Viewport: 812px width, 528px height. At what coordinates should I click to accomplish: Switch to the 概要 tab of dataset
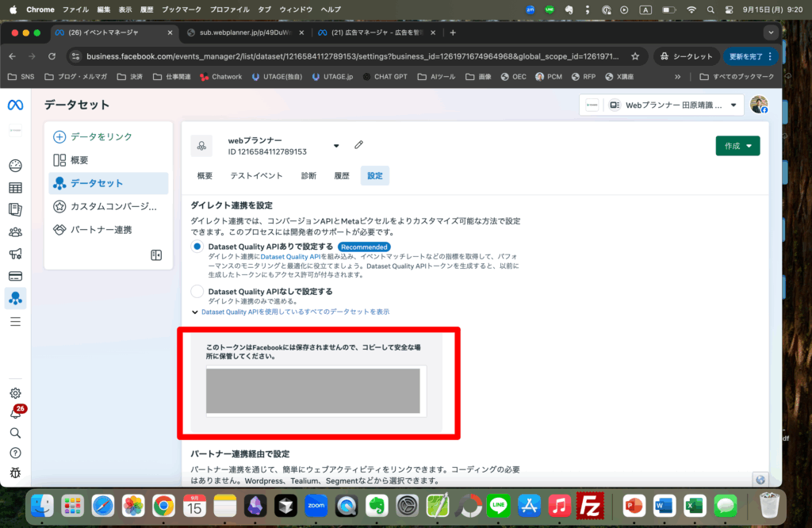[x=205, y=176]
